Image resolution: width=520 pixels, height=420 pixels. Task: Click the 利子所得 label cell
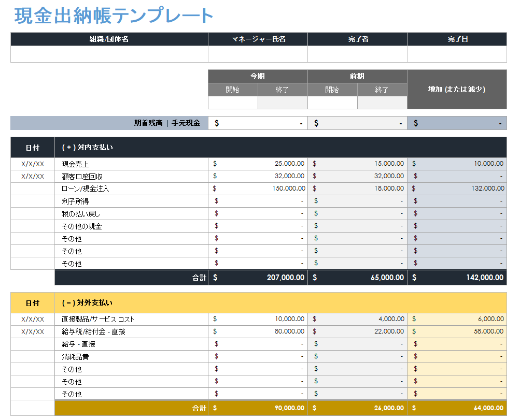(x=130, y=201)
